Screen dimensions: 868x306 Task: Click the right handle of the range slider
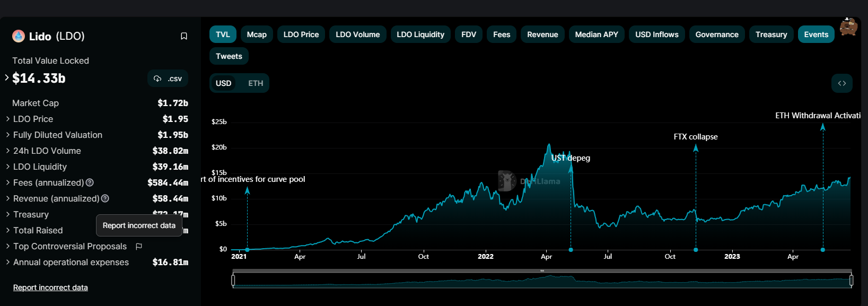pos(851,279)
